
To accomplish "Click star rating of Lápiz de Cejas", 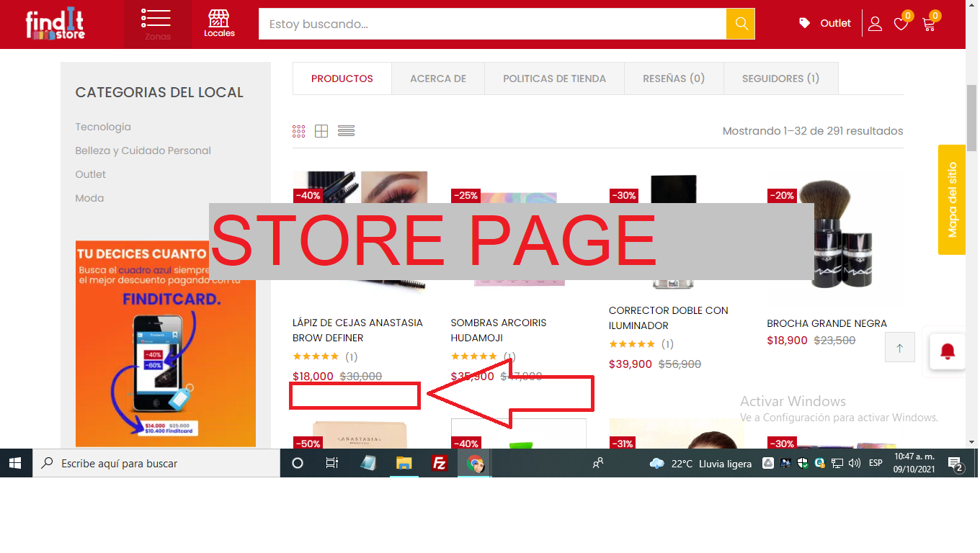I will [316, 356].
